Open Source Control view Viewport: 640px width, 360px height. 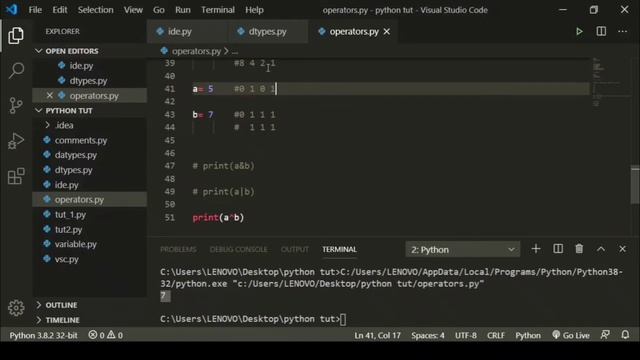pyautogui.click(x=16, y=105)
